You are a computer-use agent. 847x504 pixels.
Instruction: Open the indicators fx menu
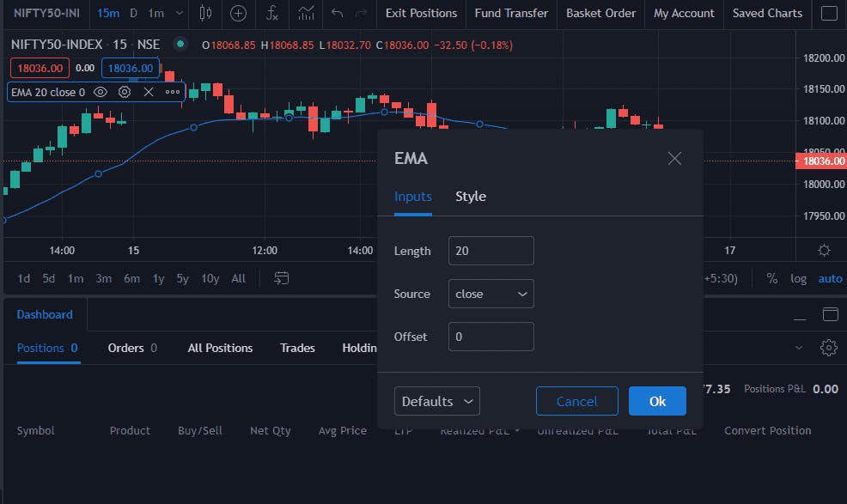(x=271, y=13)
